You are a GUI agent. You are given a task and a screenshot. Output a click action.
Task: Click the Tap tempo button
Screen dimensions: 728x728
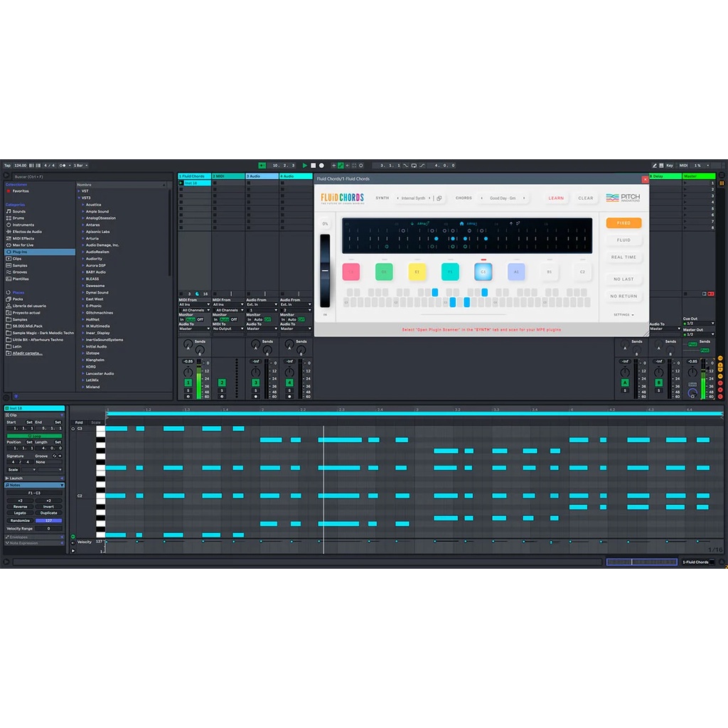[x=7, y=165]
